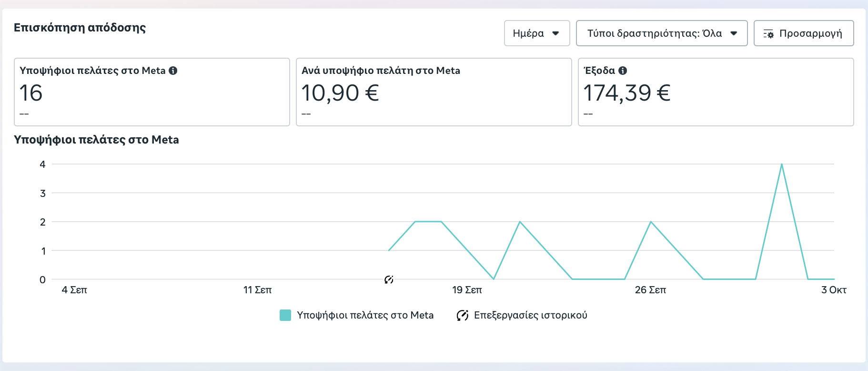
Task: Click the chart peak at value 4
Action: coord(782,165)
